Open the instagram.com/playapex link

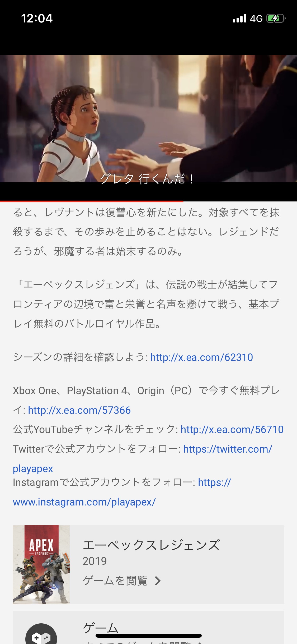[122, 492]
